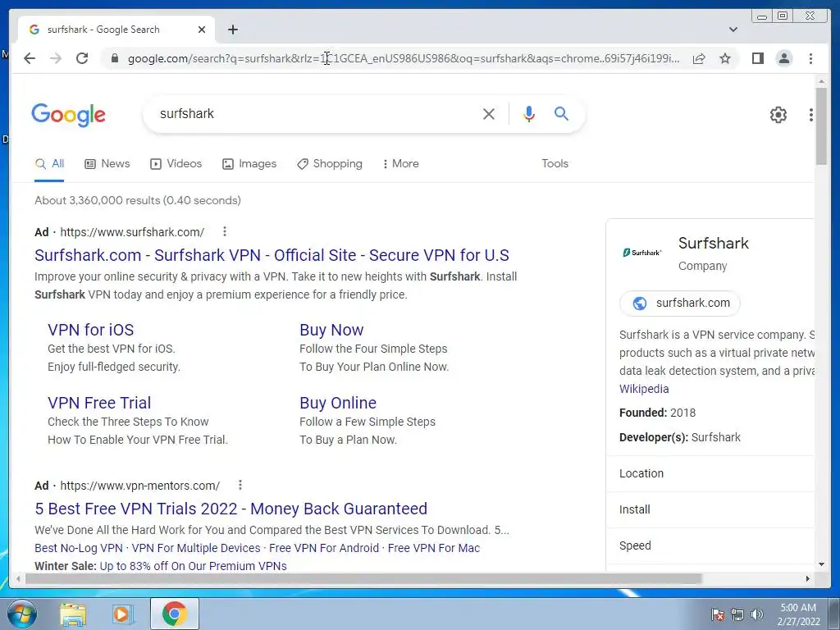
Task: Click the forward navigation arrow
Action: (56, 58)
